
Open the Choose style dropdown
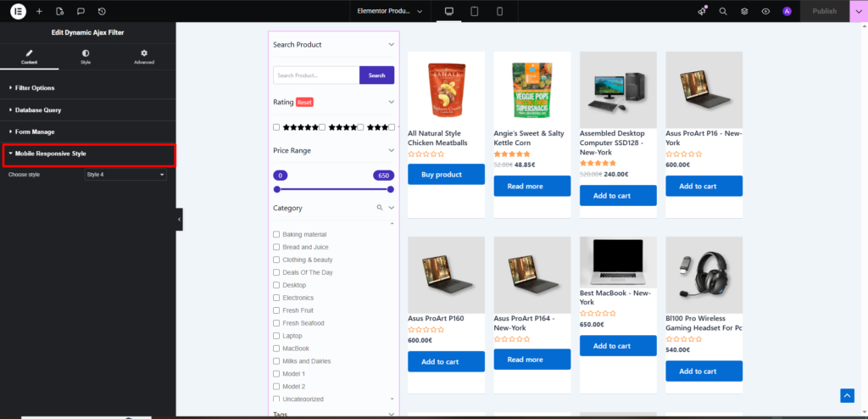(x=125, y=175)
